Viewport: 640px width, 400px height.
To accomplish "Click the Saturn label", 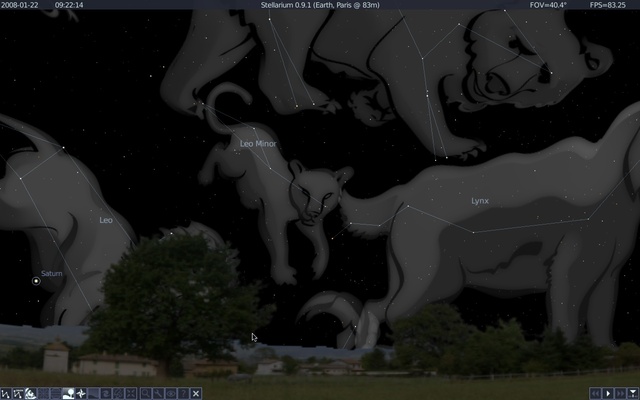I will pyautogui.click(x=52, y=273).
